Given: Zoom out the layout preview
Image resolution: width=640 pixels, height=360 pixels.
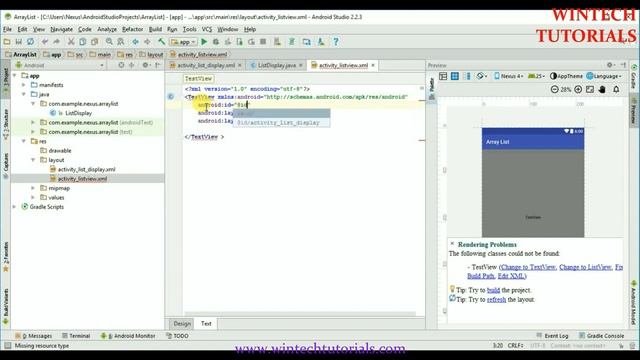Looking at the screenshot, I should [554, 89].
